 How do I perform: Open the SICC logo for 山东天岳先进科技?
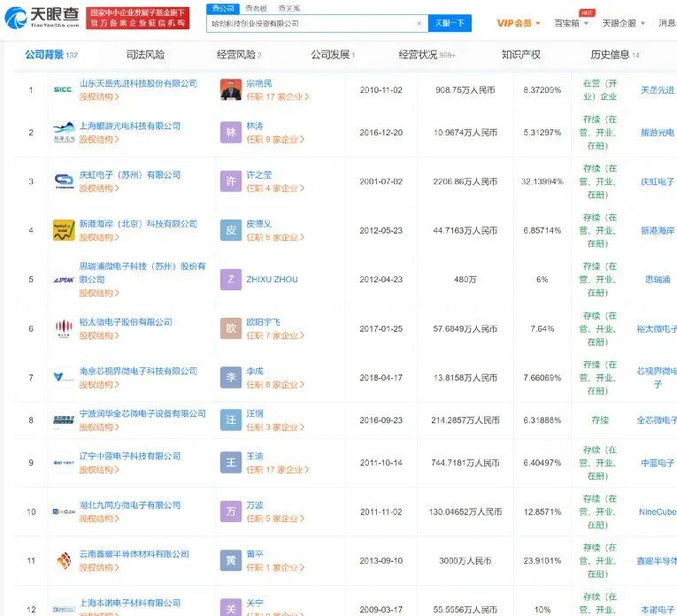coord(63,89)
